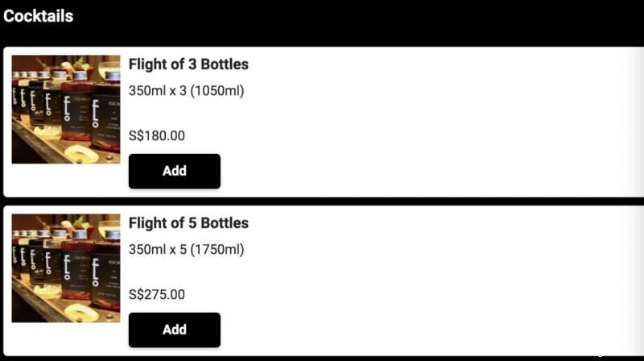
Task: Add Flight of 3 Bottles to order
Action: (174, 171)
